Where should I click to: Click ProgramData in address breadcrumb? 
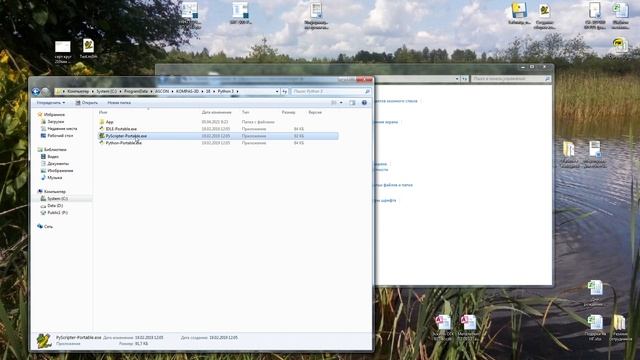(136, 91)
